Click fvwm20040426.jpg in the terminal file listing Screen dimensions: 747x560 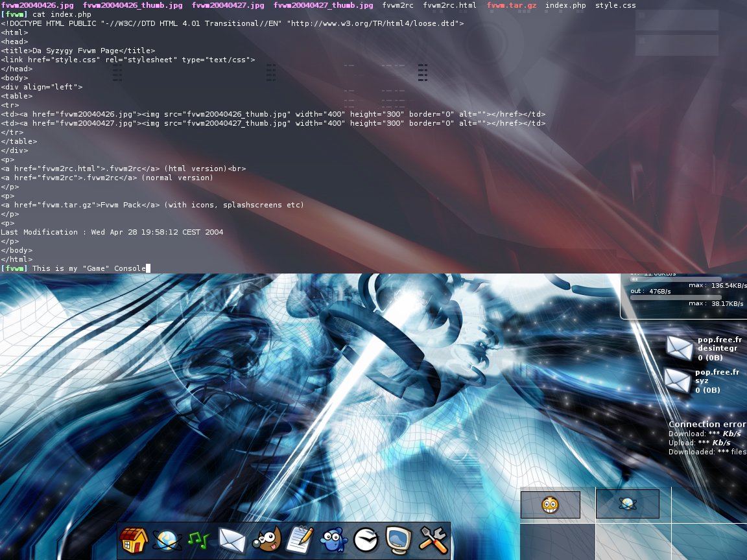click(x=38, y=5)
